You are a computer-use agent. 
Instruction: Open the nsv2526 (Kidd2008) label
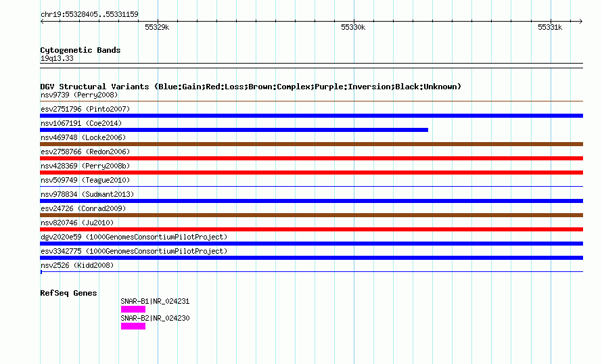77,265
